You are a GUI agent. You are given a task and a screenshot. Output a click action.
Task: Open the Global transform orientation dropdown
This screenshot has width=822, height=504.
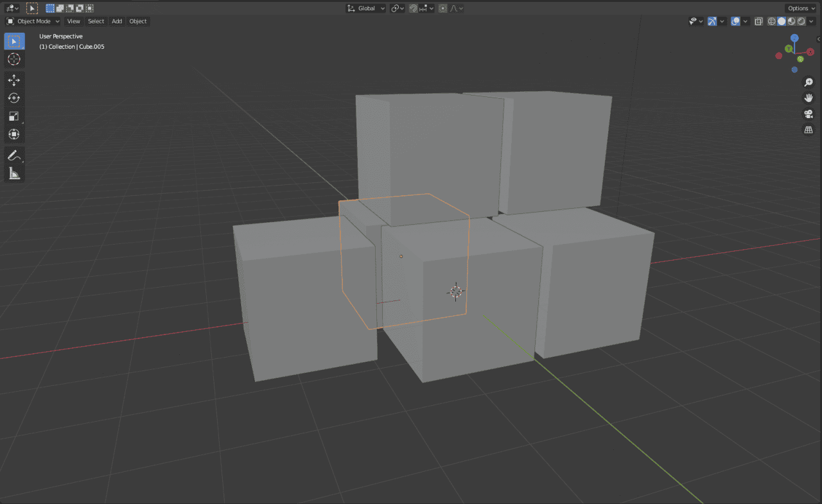[365, 8]
